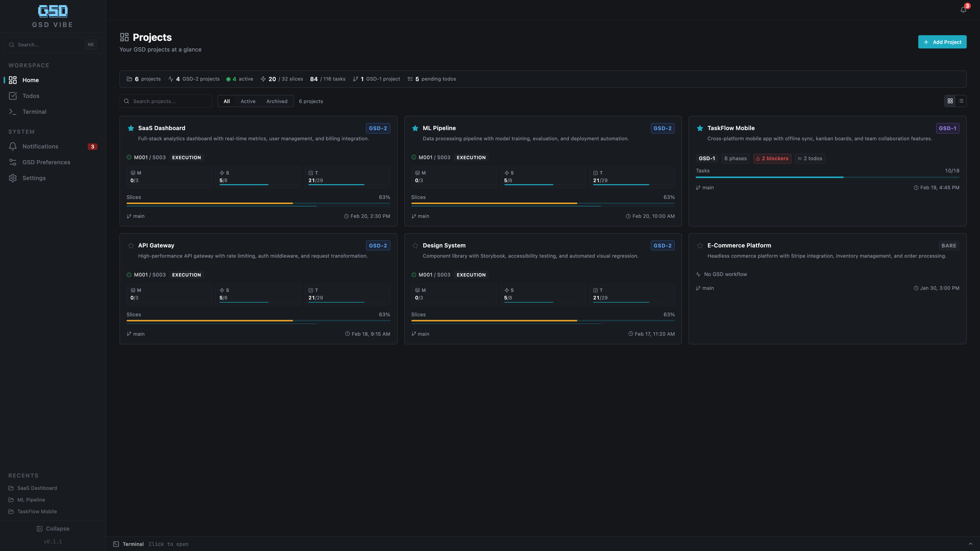Collapse the left sidebar
The width and height of the screenshot is (980, 551).
53,529
